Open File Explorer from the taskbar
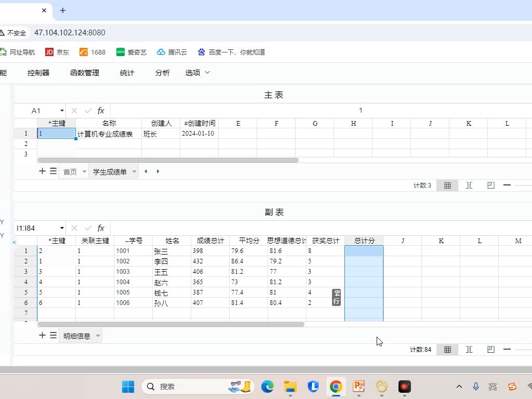Image resolution: width=532 pixels, height=399 pixels. click(x=290, y=387)
